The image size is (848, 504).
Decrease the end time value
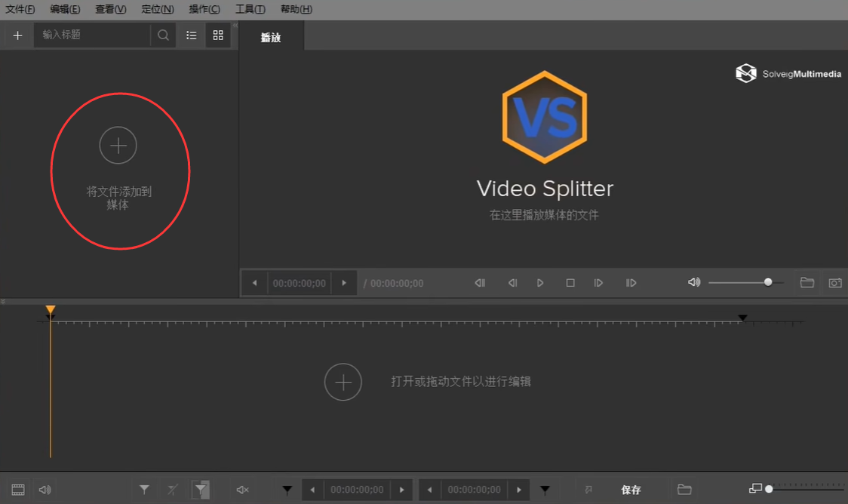(430, 490)
